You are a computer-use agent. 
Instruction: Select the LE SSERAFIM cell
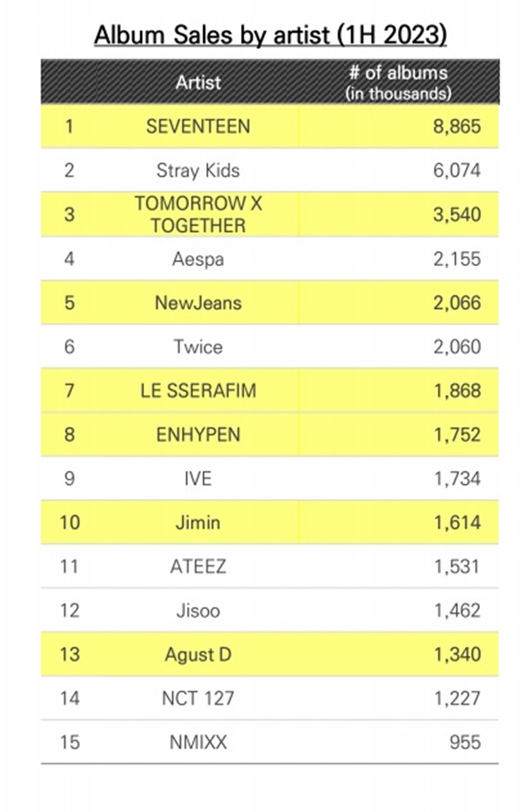coord(198,391)
